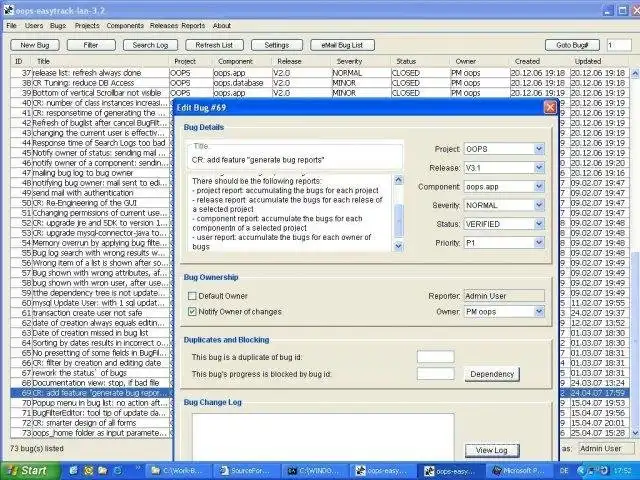The image size is (640, 480).
Task: Open the Status dropdown showing VERIFIED
Action: (504, 224)
